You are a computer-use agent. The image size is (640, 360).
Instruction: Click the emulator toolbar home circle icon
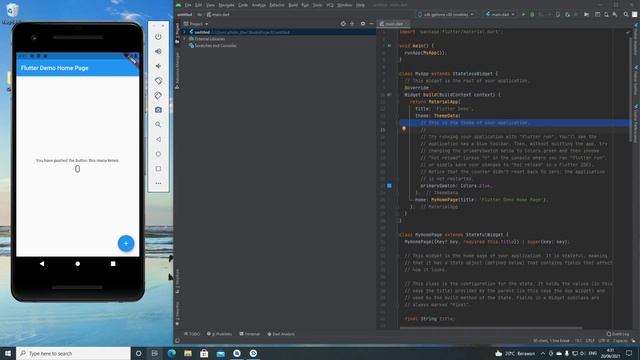coord(158,154)
